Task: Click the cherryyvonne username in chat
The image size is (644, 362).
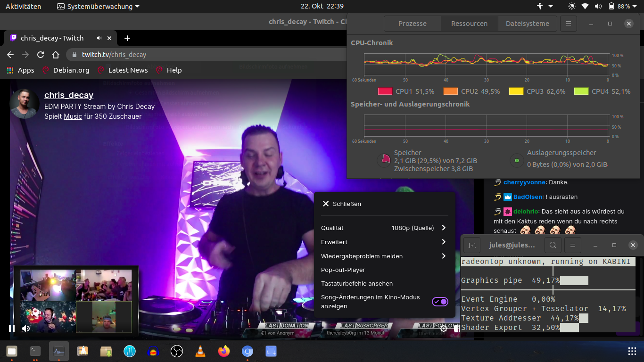Action: 525,182
